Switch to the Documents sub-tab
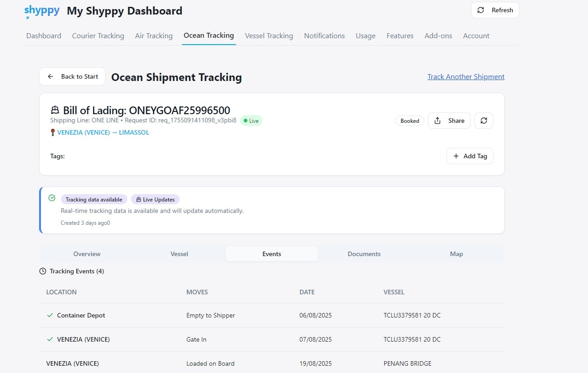This screenshot has width=588, height=373. (364, 254)
